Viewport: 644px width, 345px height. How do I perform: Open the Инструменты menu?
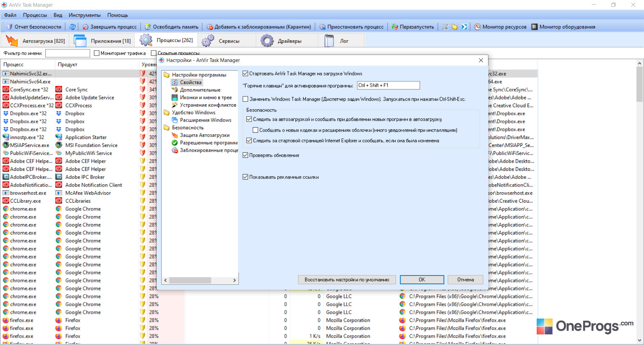(x=85, y=15)
